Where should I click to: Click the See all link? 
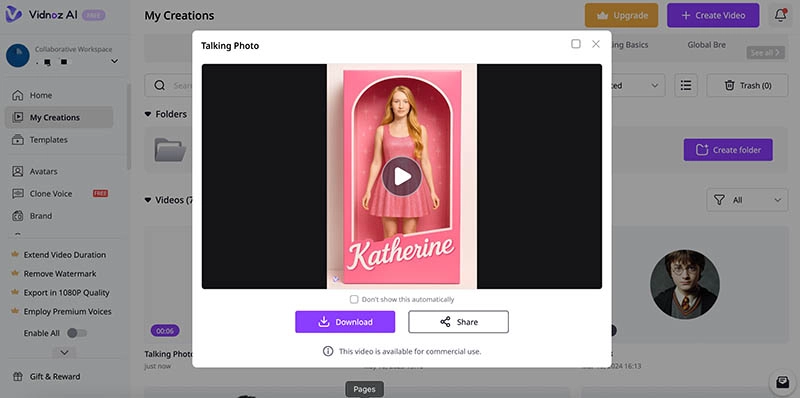pyautogui.click(x=765, y=52)
